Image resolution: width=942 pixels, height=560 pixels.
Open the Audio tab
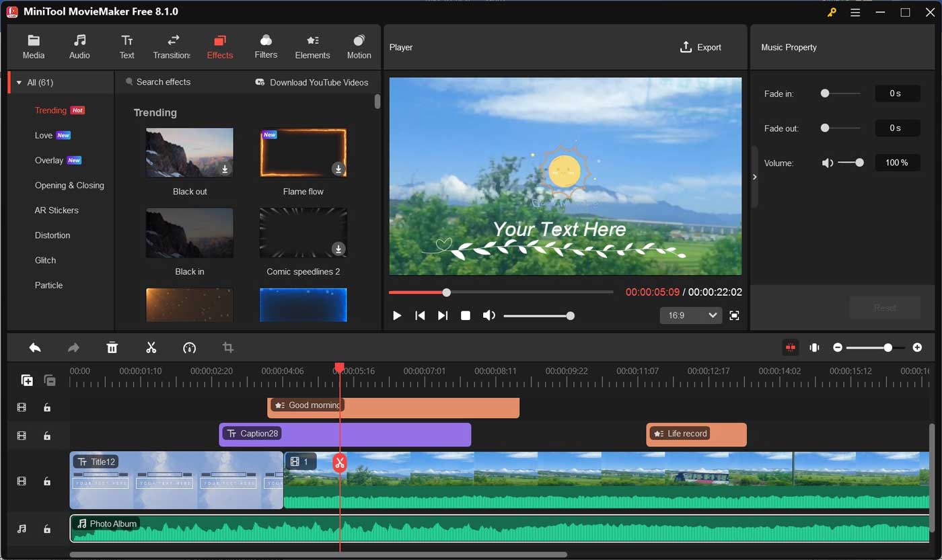[x=79, y=47]
